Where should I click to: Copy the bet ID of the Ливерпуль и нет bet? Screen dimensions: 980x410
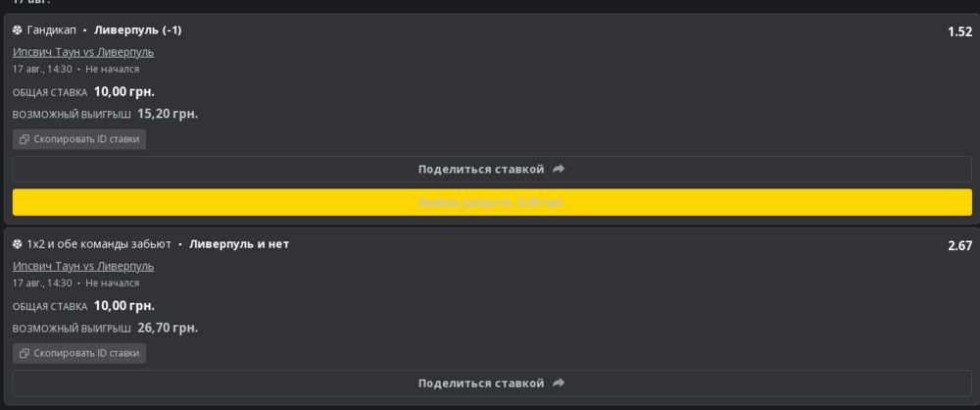(79, 354)
